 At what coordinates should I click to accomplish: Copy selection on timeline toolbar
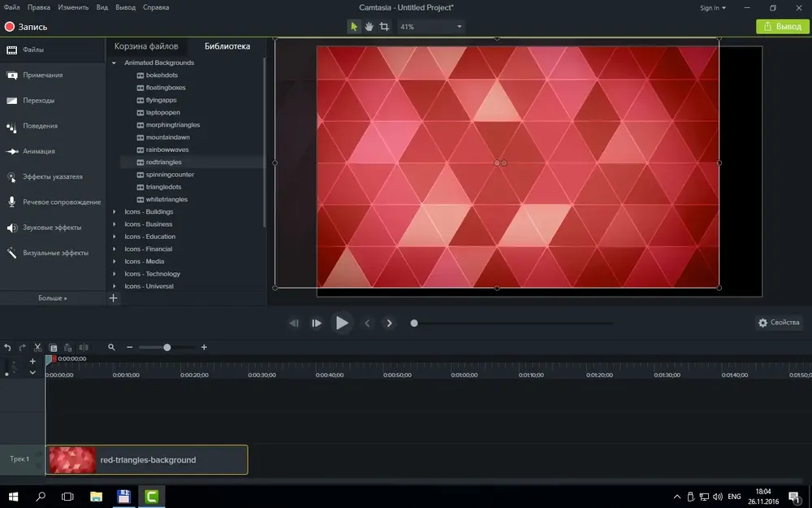pyautogui.click(x=53, y=347)
